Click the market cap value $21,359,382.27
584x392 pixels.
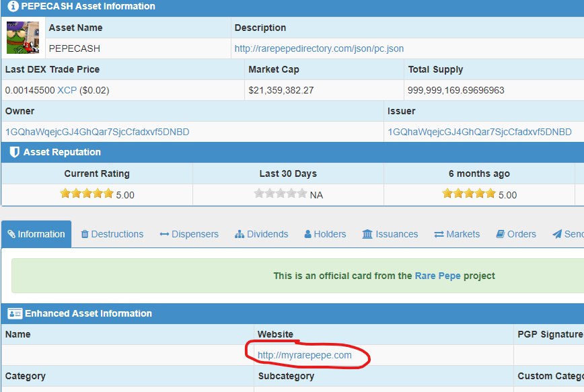point(281,90)
